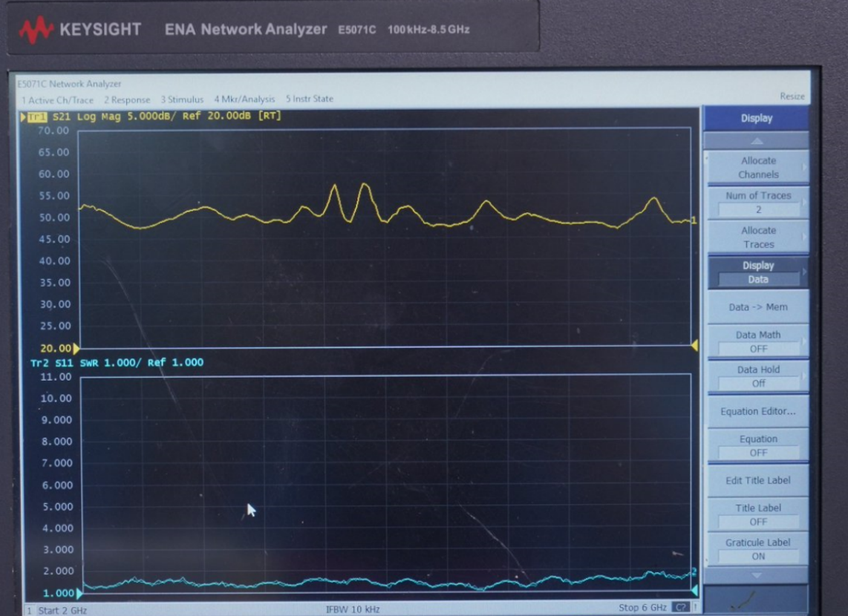Image resolution: width=848 pixels, height=616 pixels.
Task: Disable the Graticule Label
Action: click(x=757, y=548)
